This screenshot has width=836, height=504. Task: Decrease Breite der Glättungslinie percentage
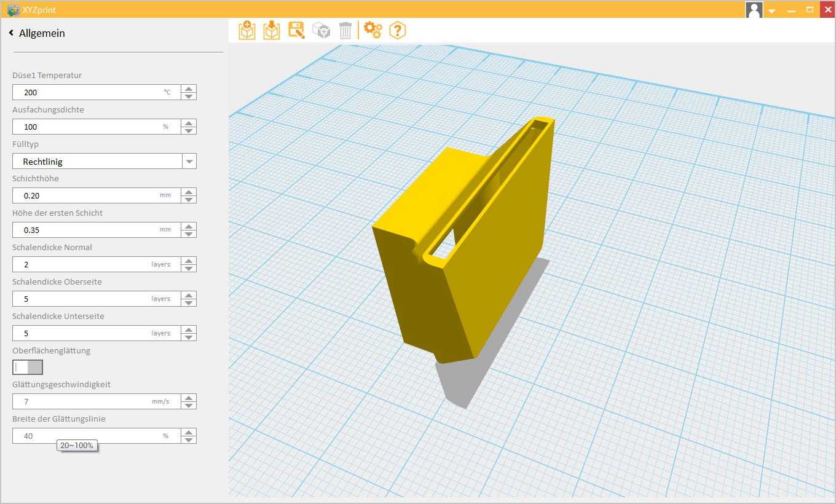point(189,439)
